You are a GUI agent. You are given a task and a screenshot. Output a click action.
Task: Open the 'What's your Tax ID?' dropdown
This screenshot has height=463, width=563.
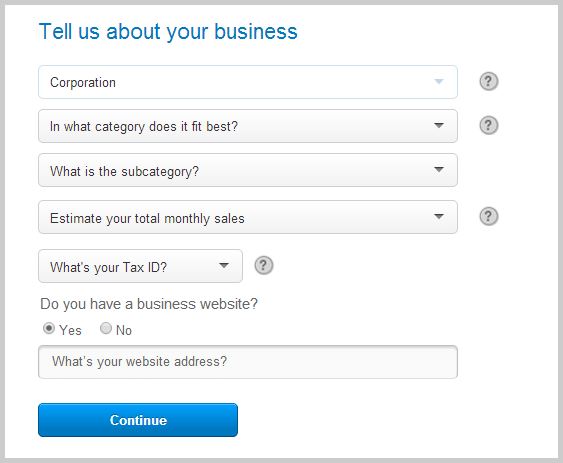140,266
